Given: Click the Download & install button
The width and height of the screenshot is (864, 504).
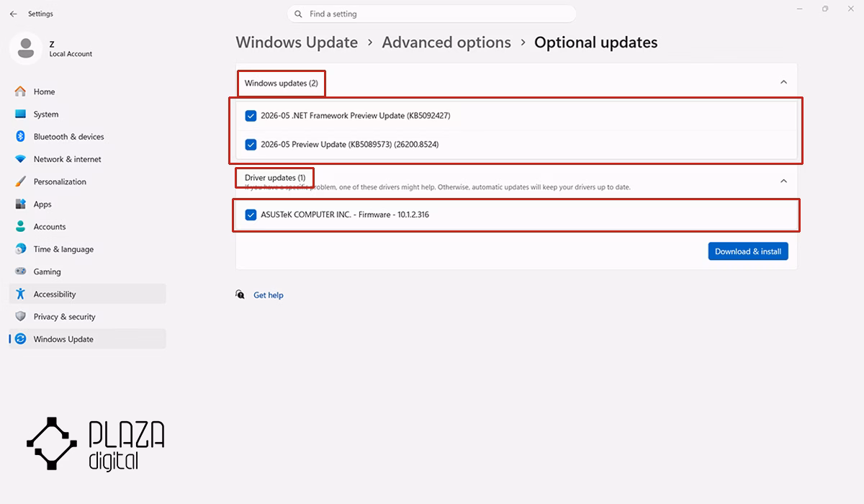Looking at the screenshot, I should tap(748, 251).
